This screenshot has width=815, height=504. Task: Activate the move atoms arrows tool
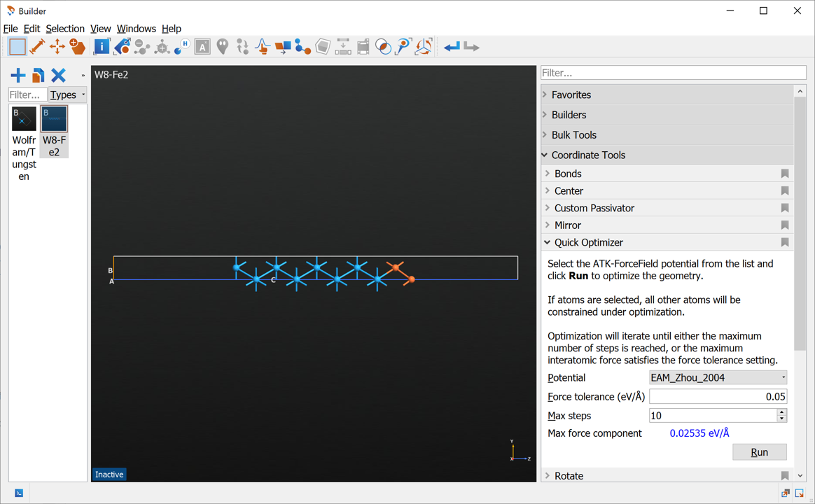pyautogui.click(x=57, y=47)
